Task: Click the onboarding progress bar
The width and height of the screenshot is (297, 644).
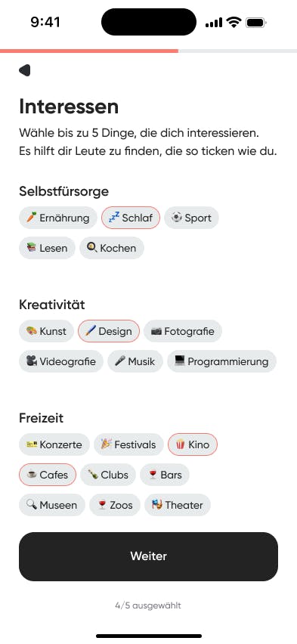Action: [x=148, y=51]
